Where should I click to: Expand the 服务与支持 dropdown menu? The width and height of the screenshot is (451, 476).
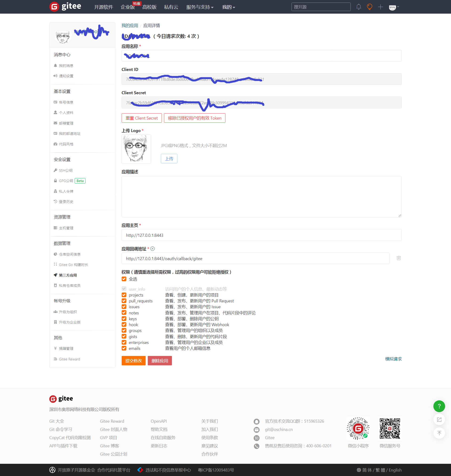199,7
